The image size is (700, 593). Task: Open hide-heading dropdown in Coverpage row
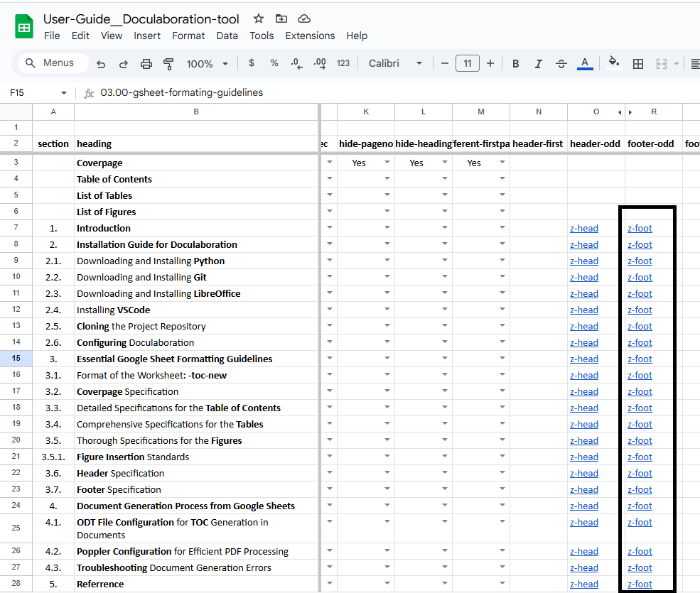[x=445, y=162]
